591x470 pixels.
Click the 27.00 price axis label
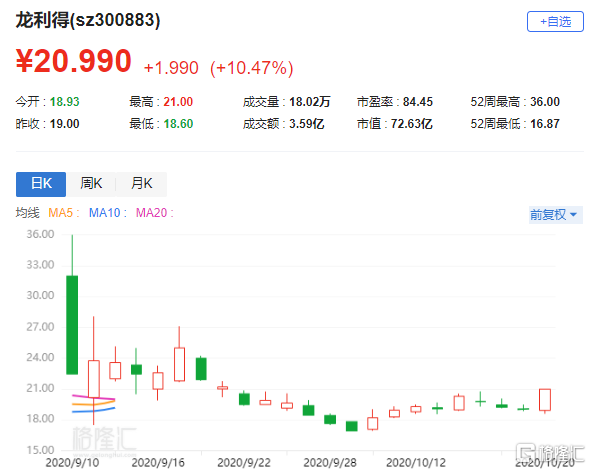40,327
